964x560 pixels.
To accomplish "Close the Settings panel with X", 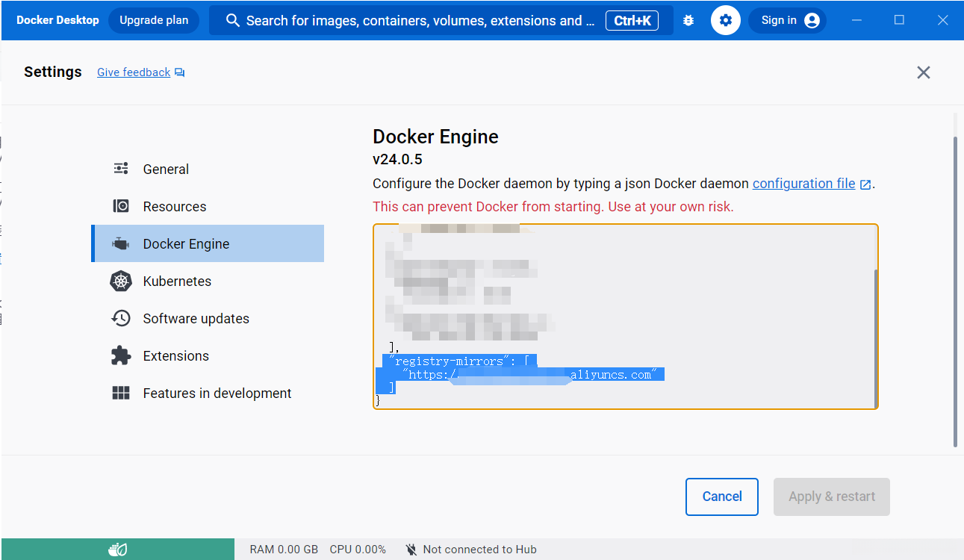I will [x=924, y=72].
